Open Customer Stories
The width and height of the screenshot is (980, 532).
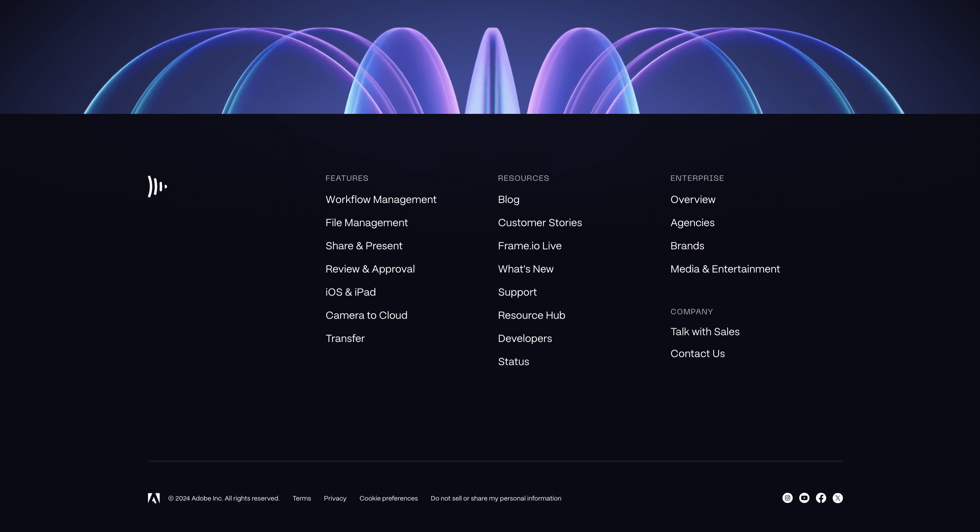click(x=540, y=223)
